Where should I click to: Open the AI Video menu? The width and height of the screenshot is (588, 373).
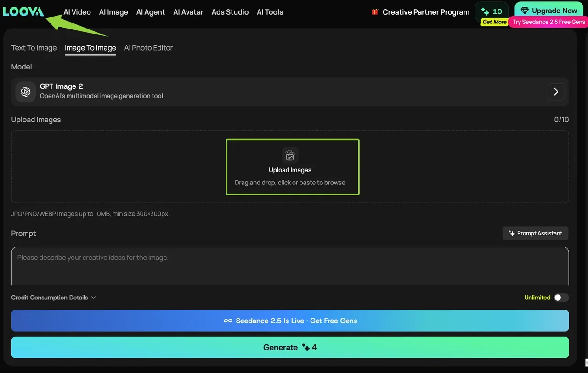coord(77,12)
